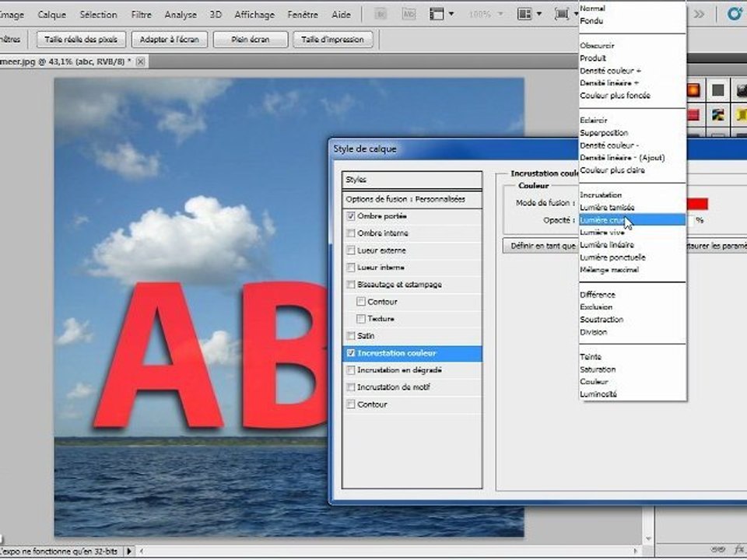This screenshot has width=747, height=560.
Task: Select the gray square style thumbnail
Action: pyautogui.click(x=718, y=90)
